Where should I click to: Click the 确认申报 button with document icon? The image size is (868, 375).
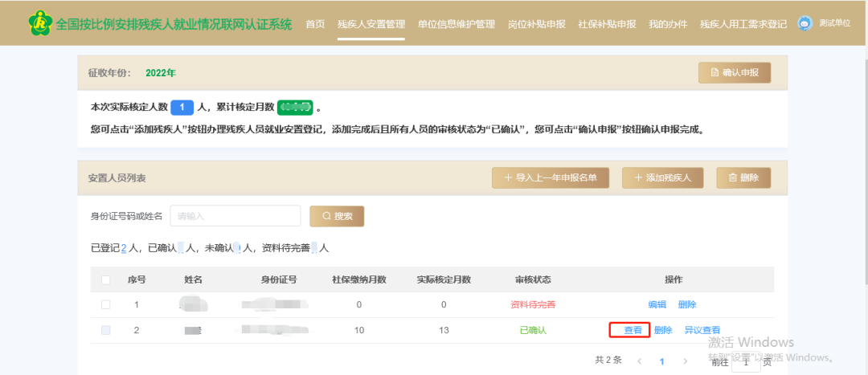click(x=735, y=72)
